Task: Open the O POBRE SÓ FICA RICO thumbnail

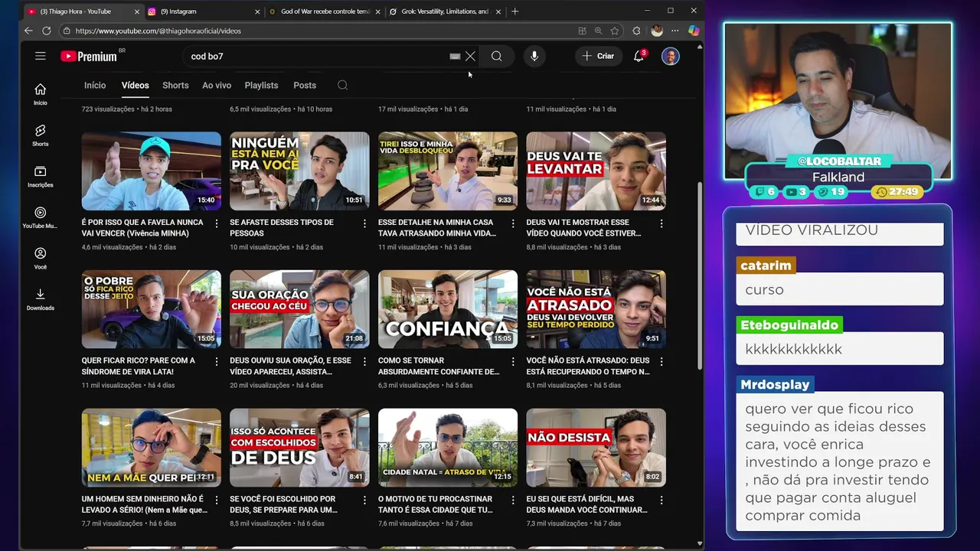Action: click(152, 309)
